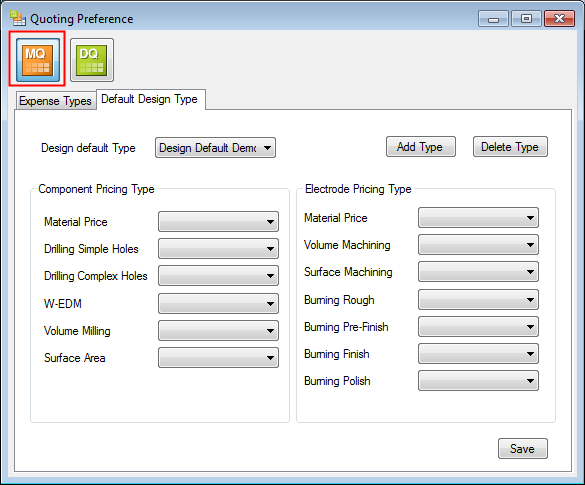Open the Surface Area dropdown
The width and height of the screenshot is (585, 485).
click(x=218, y=357)
